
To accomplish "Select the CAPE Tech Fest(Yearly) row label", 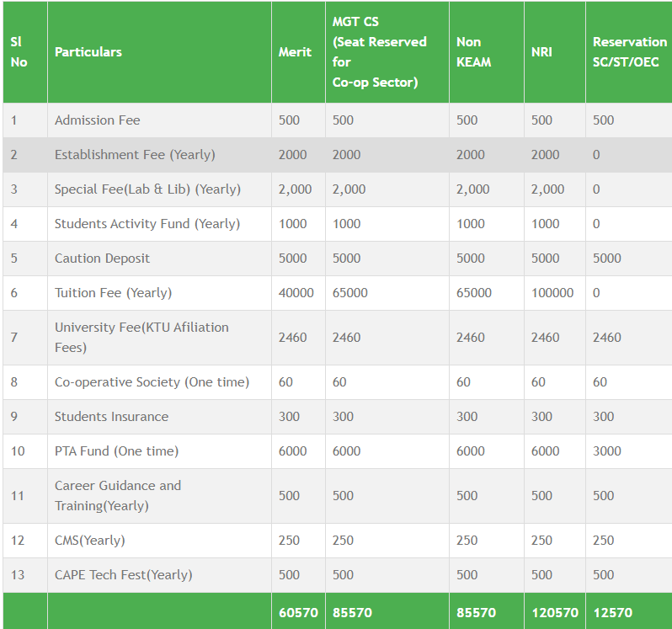I will click(x=123, y=575).
